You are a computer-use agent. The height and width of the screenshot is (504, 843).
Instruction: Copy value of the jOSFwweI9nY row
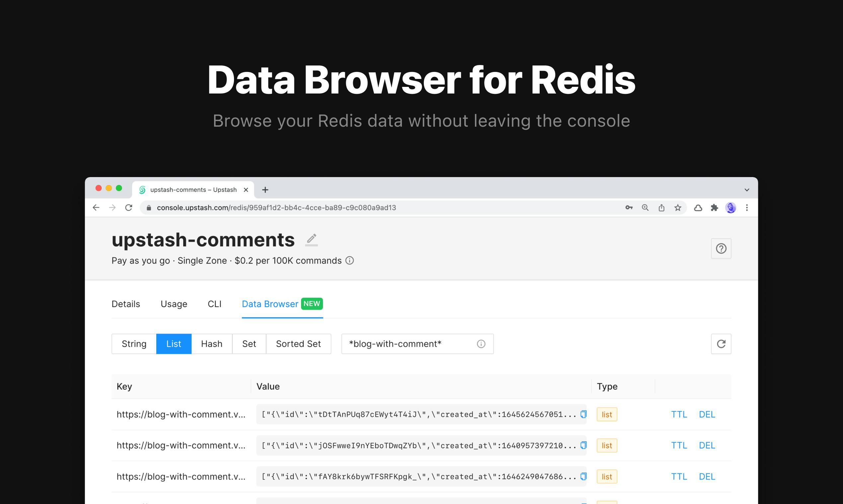point(583,445)
